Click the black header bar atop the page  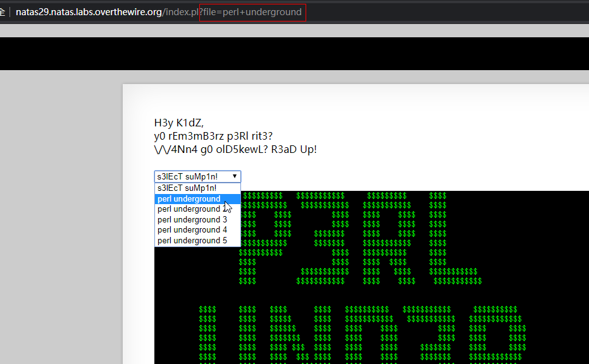[294, 54]
